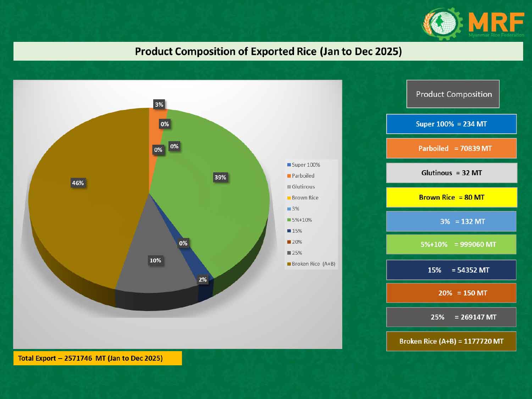
Task: Click the 2% navy slice label
Action: click(203, 279)
